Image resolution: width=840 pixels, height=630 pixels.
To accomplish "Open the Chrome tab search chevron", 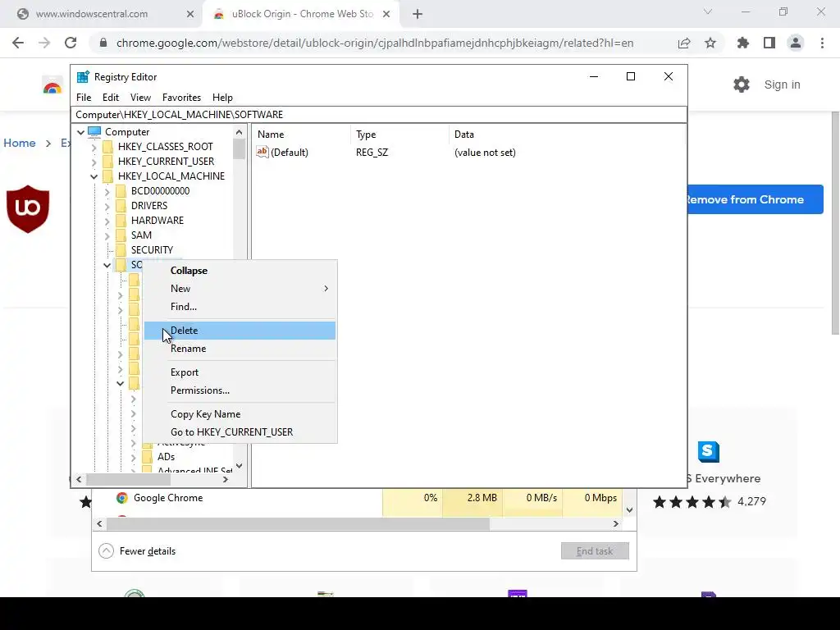I will click(x=708, y=11).
